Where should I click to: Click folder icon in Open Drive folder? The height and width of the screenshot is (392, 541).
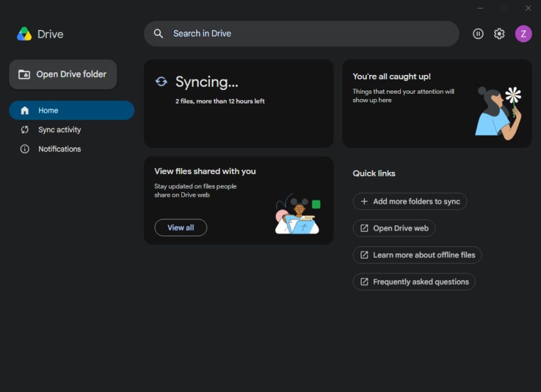(x=24, y=74)
